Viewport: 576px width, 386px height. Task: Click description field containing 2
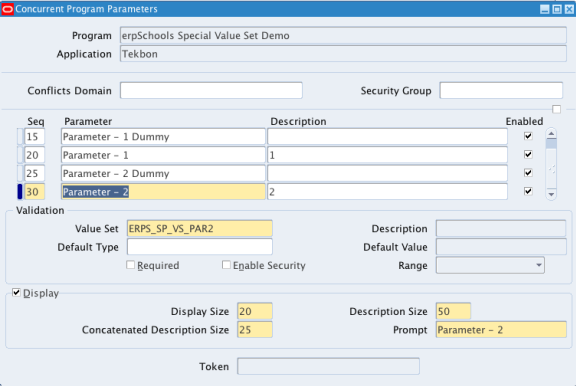tap(388, 192)
